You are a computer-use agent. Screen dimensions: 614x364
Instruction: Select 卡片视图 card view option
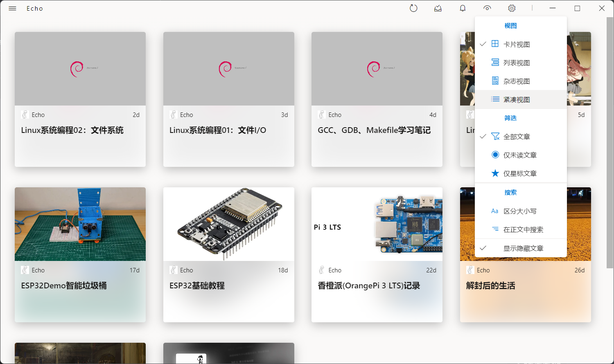(517, 44)
